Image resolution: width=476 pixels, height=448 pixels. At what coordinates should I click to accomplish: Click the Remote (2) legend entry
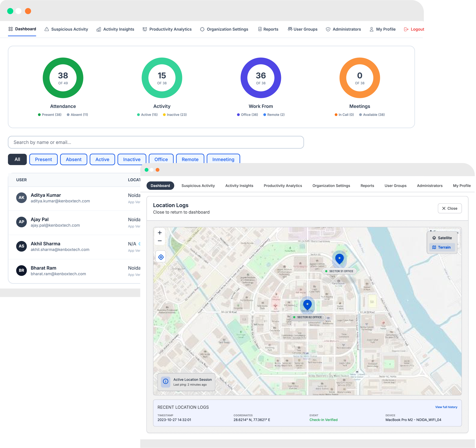[x=274, y=115]
